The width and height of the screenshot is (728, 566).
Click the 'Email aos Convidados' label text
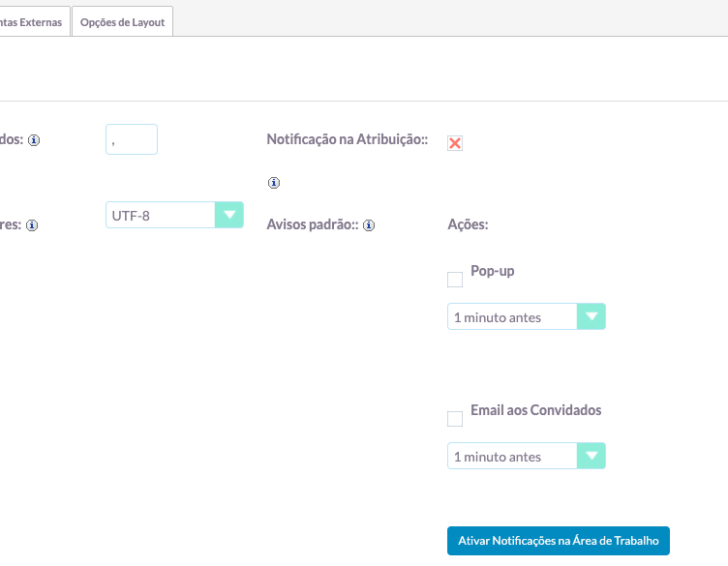pyautogui.click(x=535, y=410)
